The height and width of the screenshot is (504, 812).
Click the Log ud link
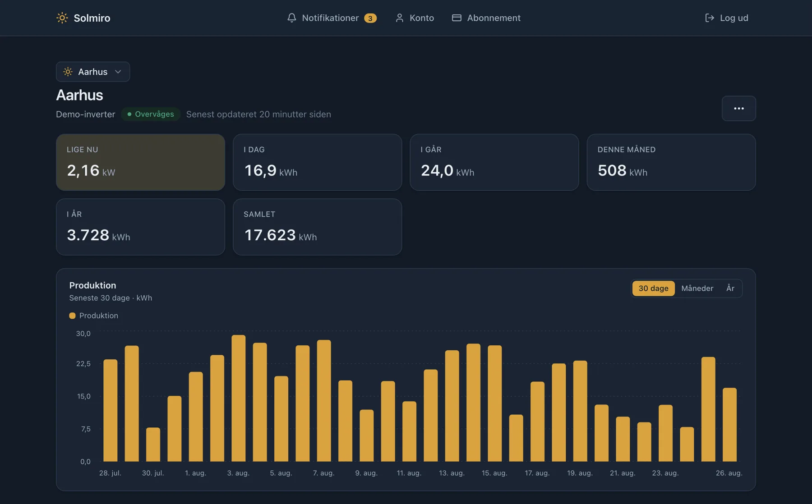tap(726, 18)
